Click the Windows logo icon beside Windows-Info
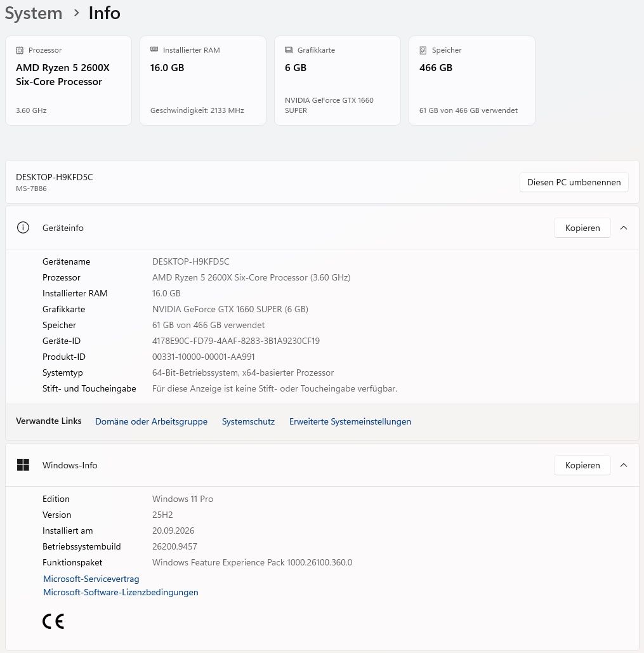Image resolution: width=644 pixels, height=653 pixels. 23,465
